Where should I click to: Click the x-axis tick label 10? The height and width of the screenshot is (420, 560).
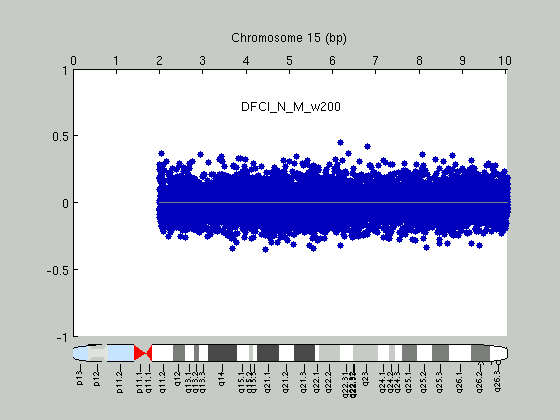[x=505, y=61]
